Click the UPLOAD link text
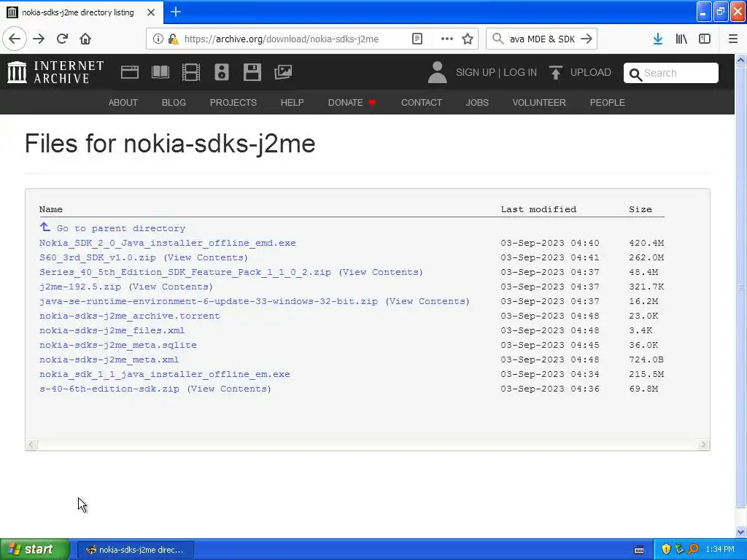This screenshot has height=560, width=747. click(591, 72)
